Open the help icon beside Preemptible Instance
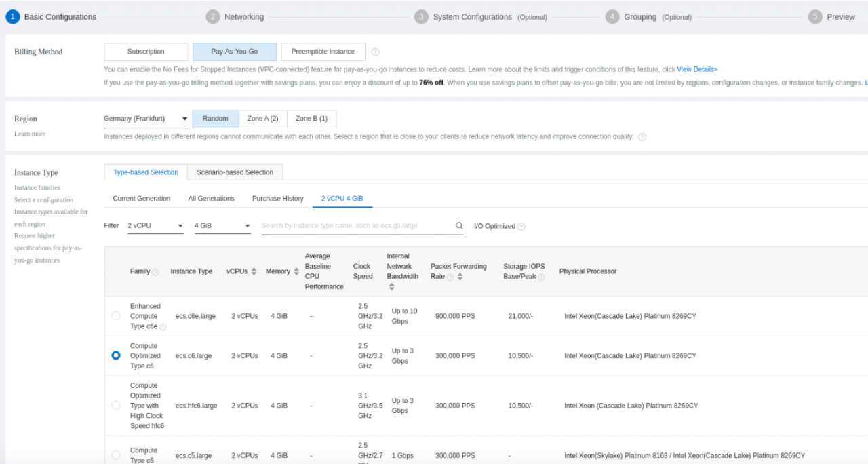The height and width of the screenshot is (464, 868). [x=376, y=52]
